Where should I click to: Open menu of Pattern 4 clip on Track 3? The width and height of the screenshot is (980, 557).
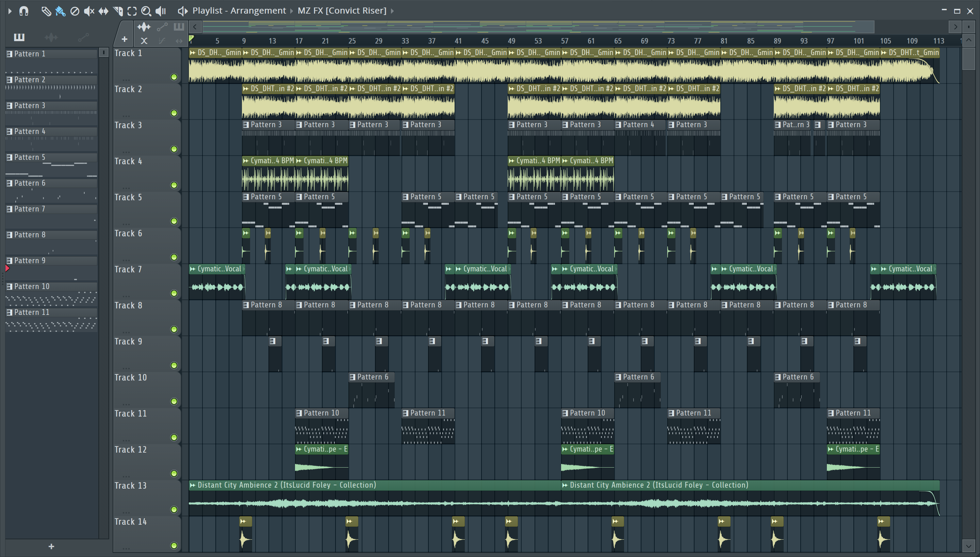[618, 125]
